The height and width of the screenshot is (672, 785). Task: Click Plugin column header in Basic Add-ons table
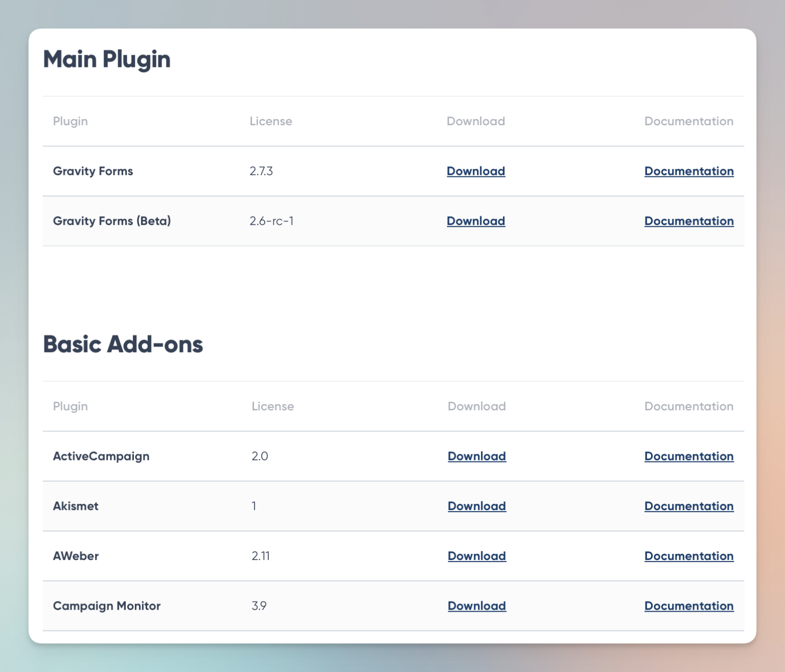(x=70, y=406)
